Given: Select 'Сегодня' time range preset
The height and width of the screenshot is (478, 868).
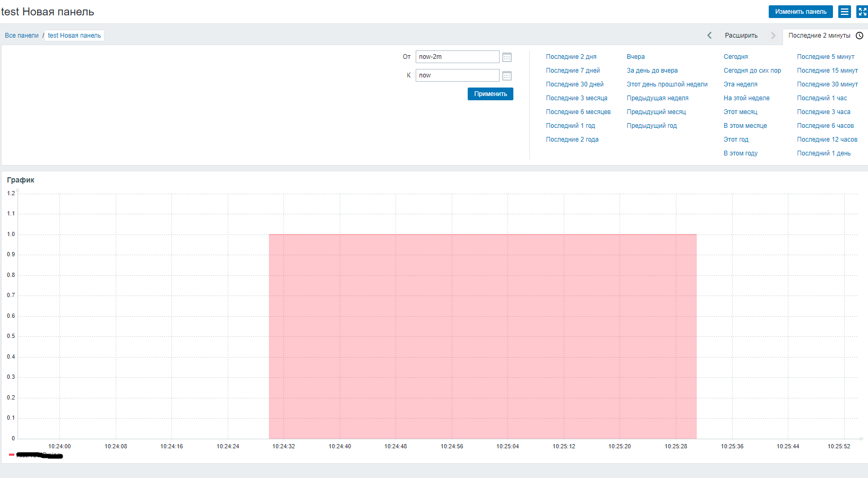Looking at the screenshot, I should pos(735,57).
